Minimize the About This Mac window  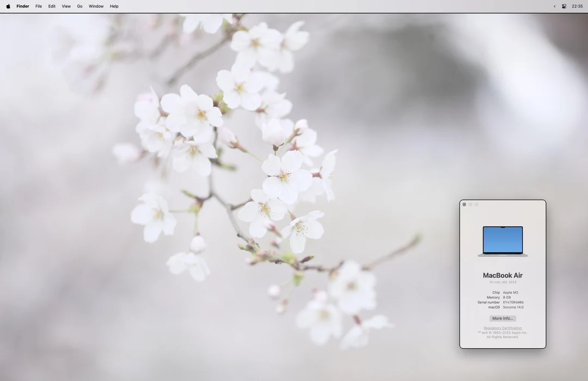[470, 204]
